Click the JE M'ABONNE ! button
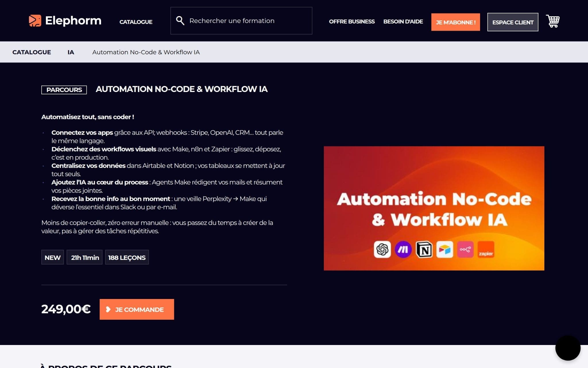The height and width of the screenshot is (368, 588). tap(456, 22)
